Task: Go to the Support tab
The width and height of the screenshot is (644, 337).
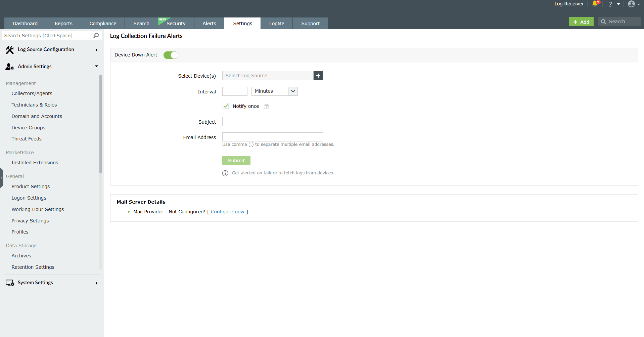Action: pos(310,24)
